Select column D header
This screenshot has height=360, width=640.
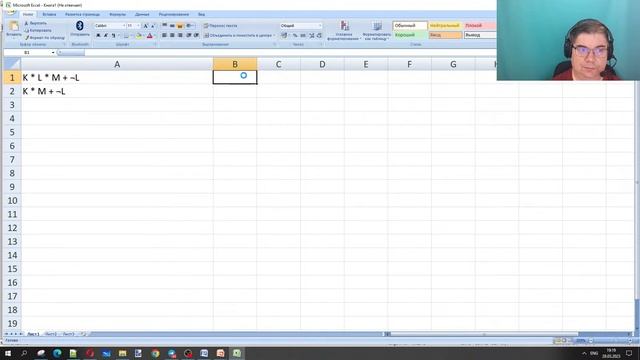(x=322, y=64)
